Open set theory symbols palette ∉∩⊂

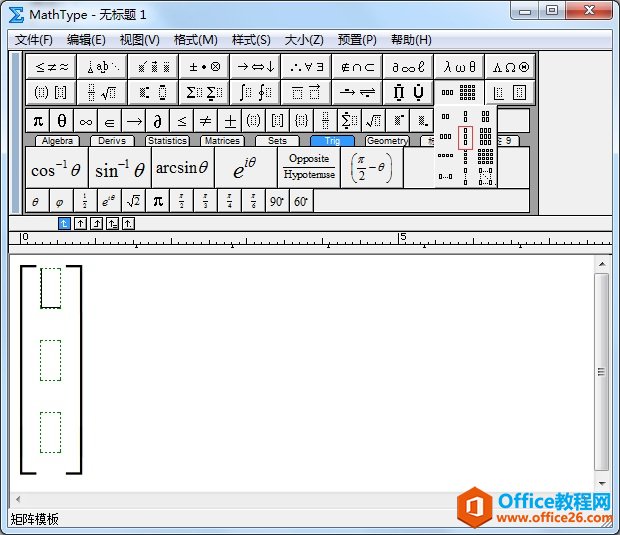coord(357,67)
